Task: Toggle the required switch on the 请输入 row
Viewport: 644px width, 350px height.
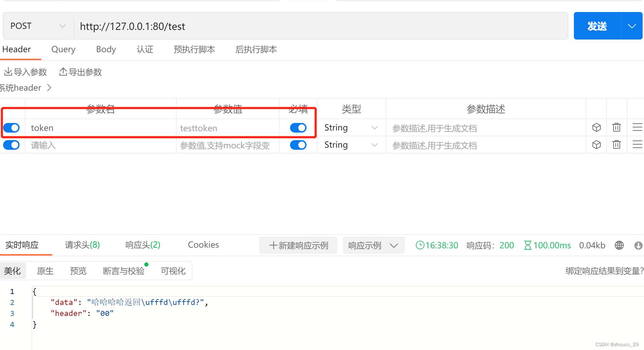Action: coord(298,145)
